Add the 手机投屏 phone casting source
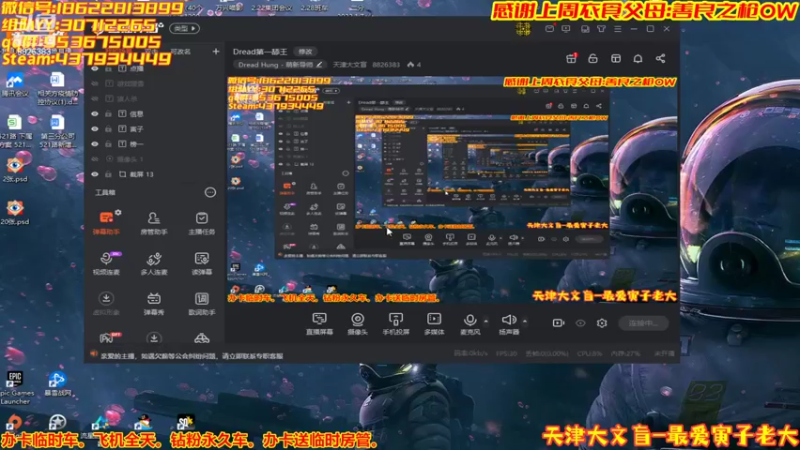Screen dimensions: 800x450 396,324
